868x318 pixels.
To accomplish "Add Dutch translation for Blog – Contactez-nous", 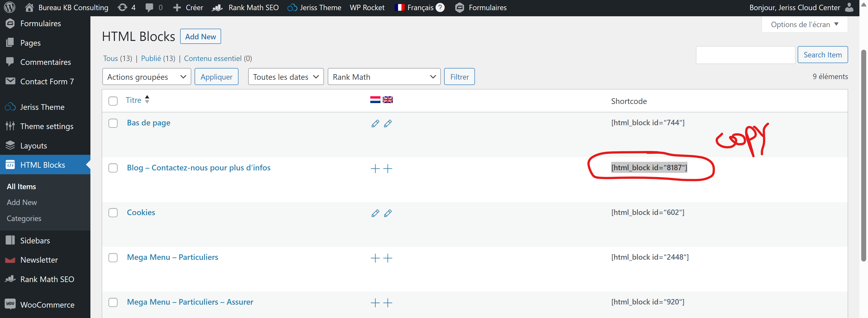I will pyautogui.click(x=375, y=168).
